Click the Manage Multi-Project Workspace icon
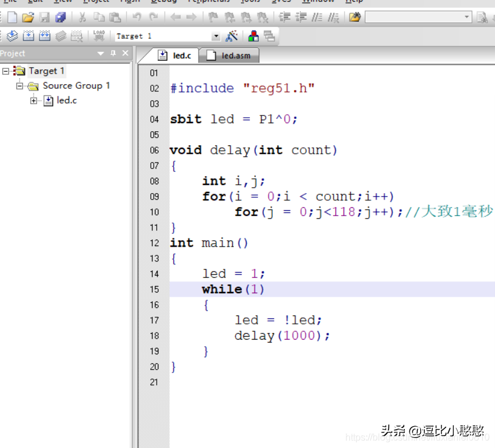The image size is (495, 448). coord(269,36)
